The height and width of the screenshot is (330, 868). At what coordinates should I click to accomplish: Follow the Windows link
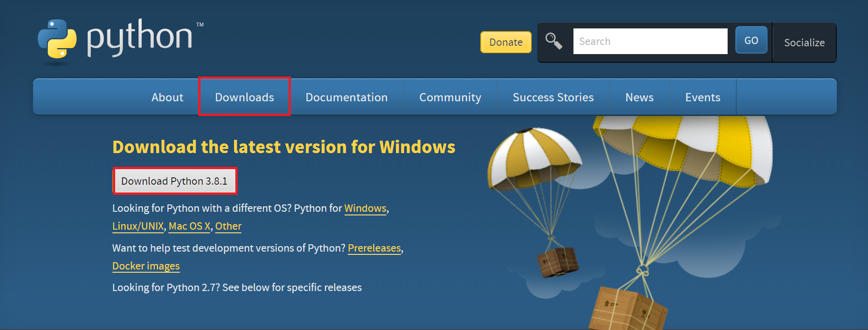365,208
